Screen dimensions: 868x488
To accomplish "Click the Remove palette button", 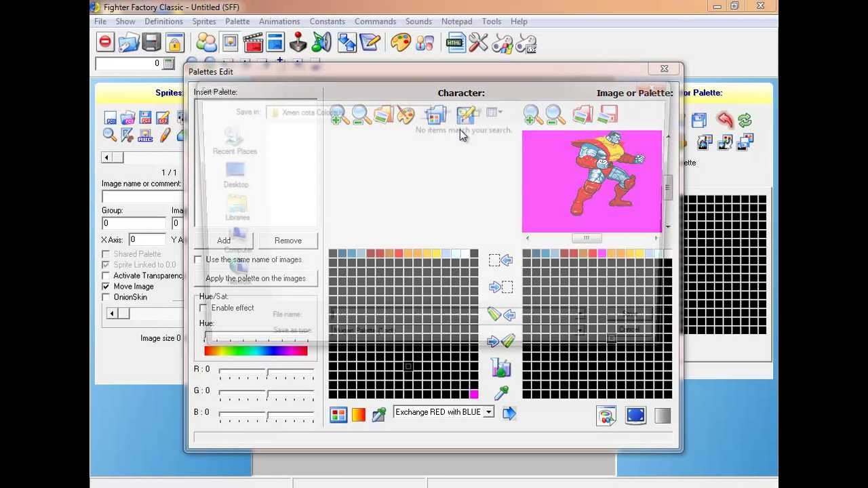I will pos(288,241).
